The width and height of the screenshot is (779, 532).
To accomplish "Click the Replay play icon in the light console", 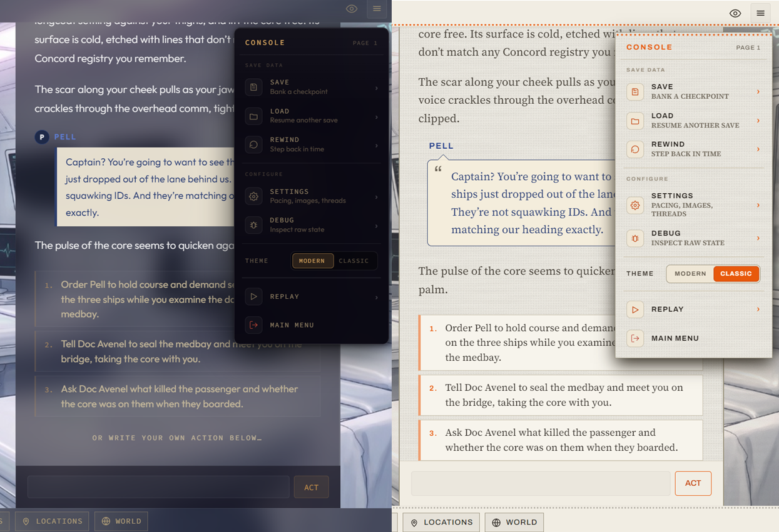I will tap(635, 309).
